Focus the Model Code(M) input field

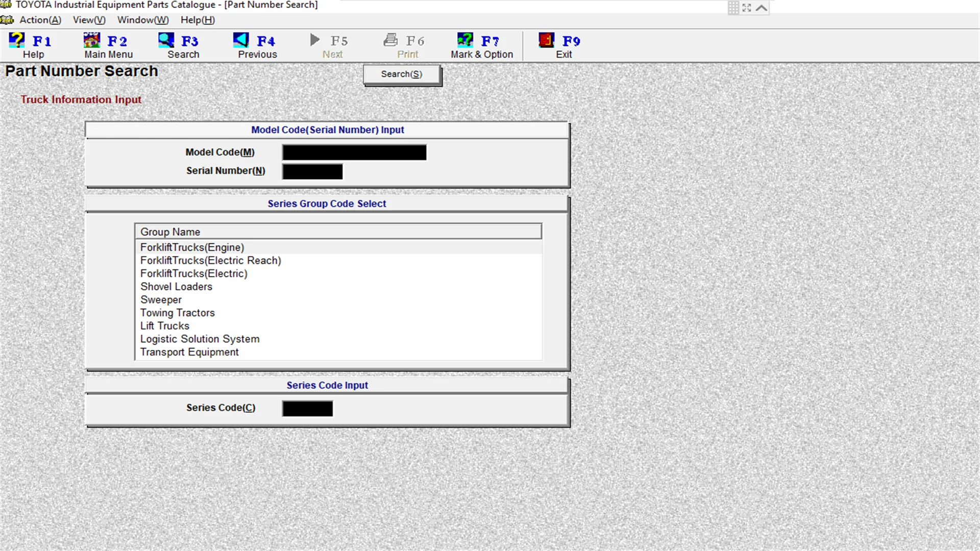tap(354, 152)
